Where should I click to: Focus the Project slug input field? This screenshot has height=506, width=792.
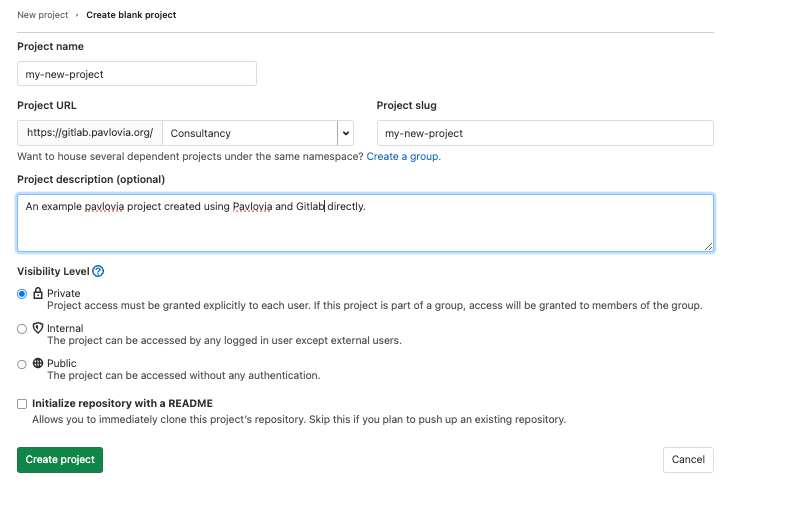[x=544, y=133]
